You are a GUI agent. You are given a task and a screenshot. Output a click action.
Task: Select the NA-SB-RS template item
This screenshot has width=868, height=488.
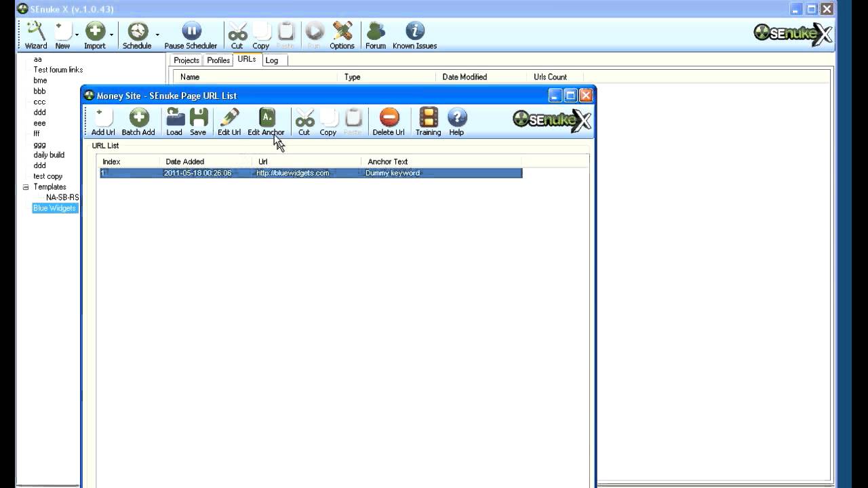[x=62, y=197]
